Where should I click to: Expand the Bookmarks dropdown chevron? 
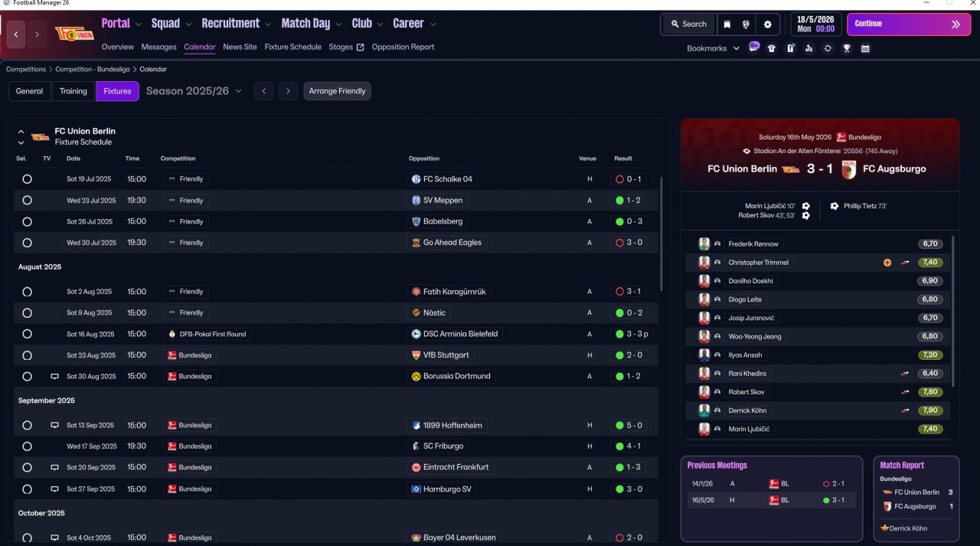tap(737, 48)
